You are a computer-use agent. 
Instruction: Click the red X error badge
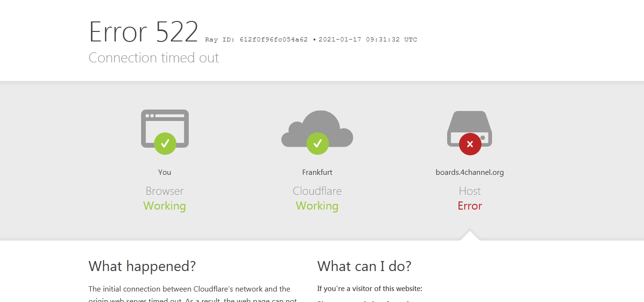(470, 144)
